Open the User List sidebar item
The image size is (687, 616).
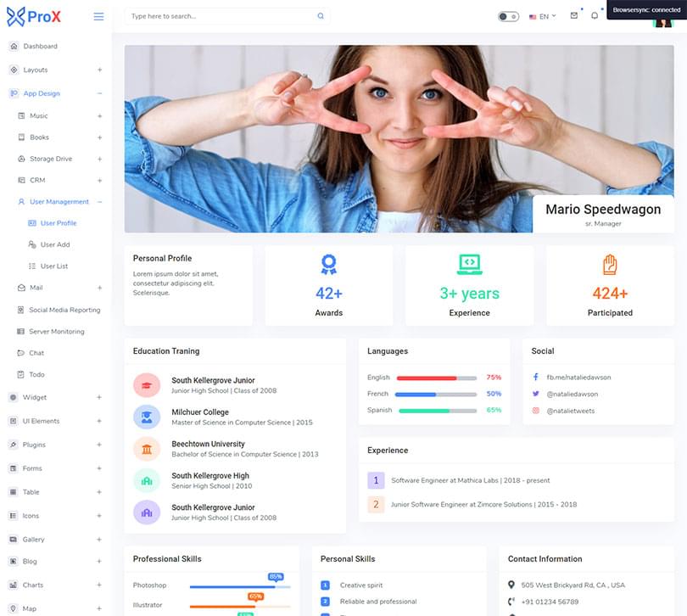(53, 266)
